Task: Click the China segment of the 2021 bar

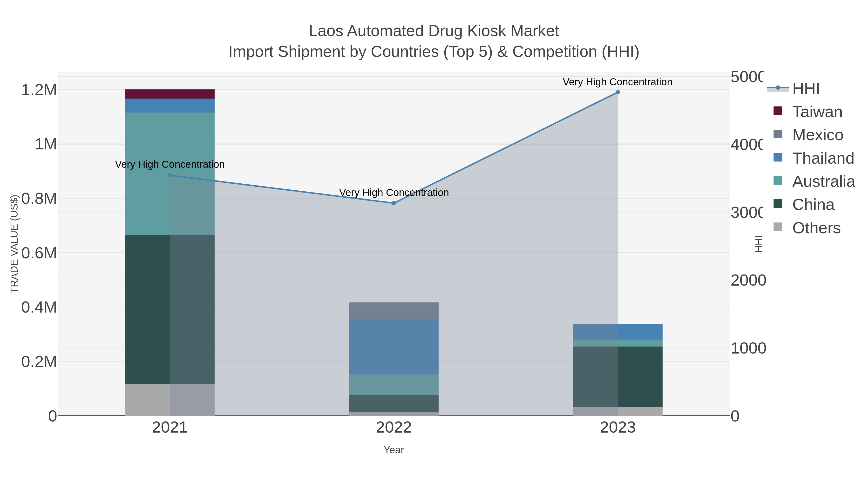Action: [x=170, y=310]
